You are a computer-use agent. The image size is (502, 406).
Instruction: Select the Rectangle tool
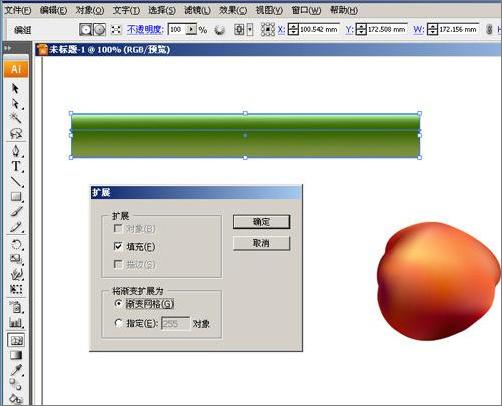pos(16,197)
